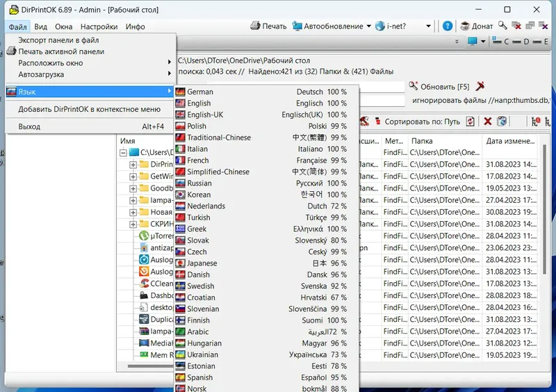Click the Печать toolbar button
This screenshot has height=392, width=556.
pos(268,26)
